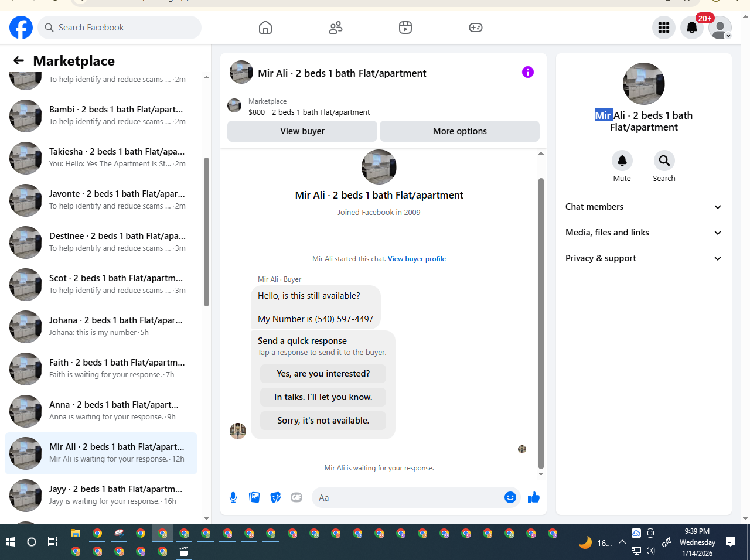Click 'Joined Facebook in 2009' text

[x=379, y=213]
